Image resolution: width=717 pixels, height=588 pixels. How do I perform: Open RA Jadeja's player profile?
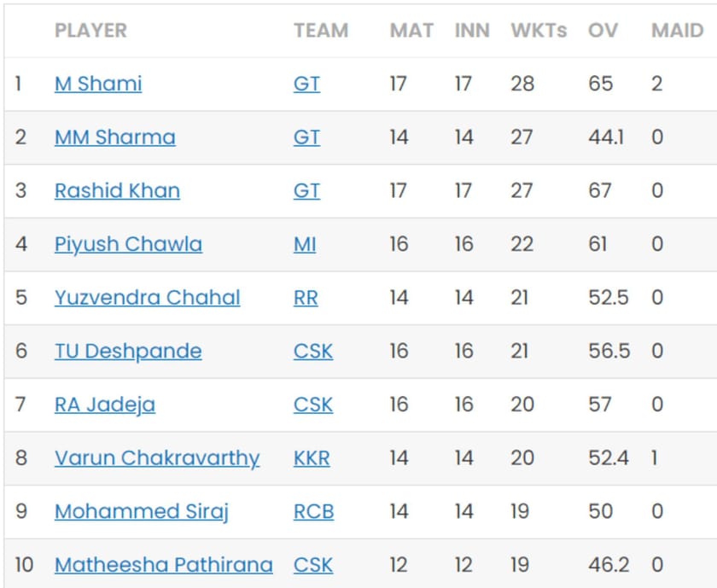(x=104, y=405)
